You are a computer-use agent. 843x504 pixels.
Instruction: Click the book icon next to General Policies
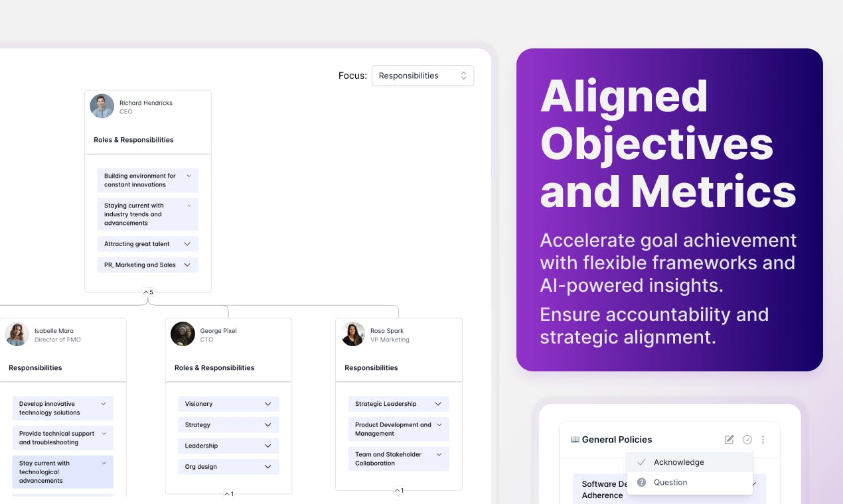coord(575,440)
